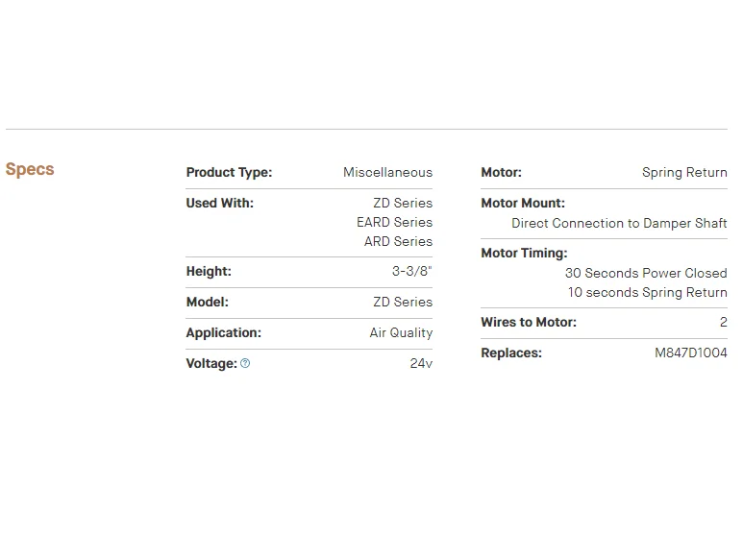
Task: Click the Motor label
Action: click(501, 173)
